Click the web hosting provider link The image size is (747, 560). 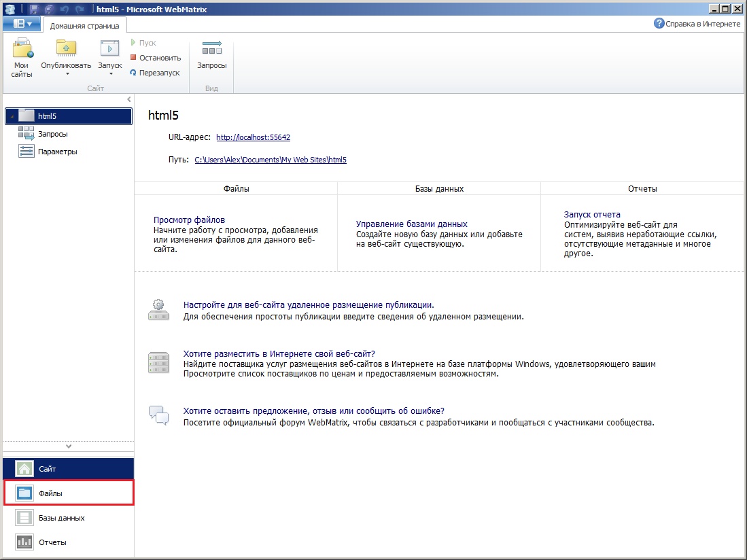tap(279, 354)
